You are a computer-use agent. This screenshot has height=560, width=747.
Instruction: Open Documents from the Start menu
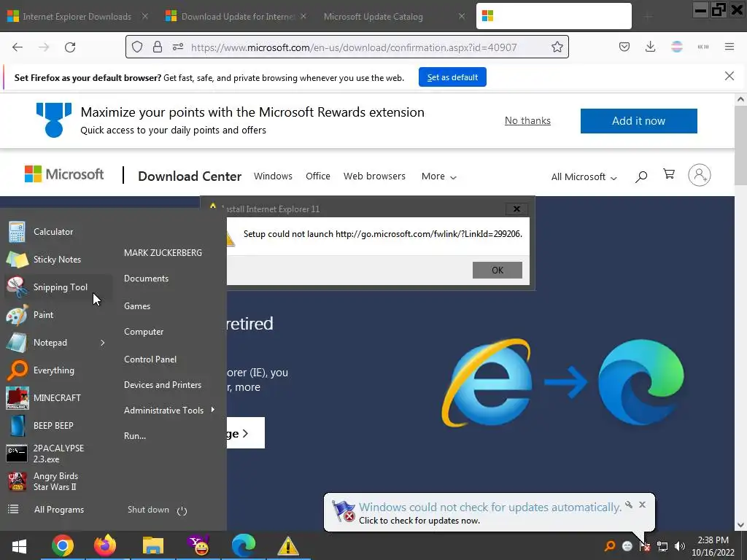click(146, 279)
